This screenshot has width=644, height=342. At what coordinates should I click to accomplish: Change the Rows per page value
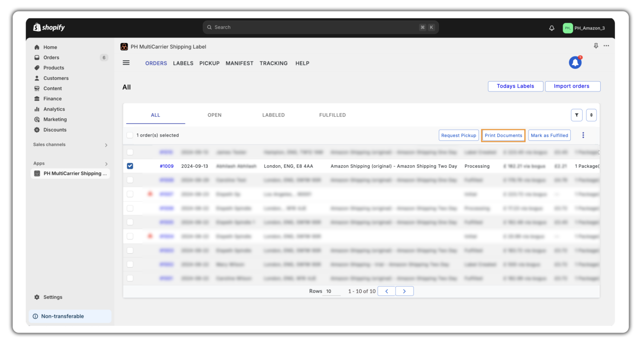[332, 291]
